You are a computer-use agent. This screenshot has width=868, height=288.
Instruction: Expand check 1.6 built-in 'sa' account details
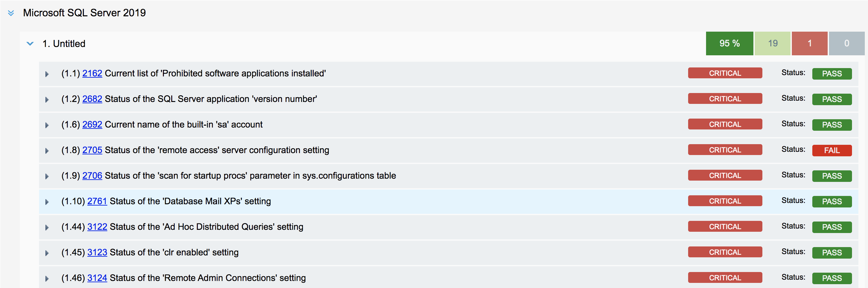[47, 125]
